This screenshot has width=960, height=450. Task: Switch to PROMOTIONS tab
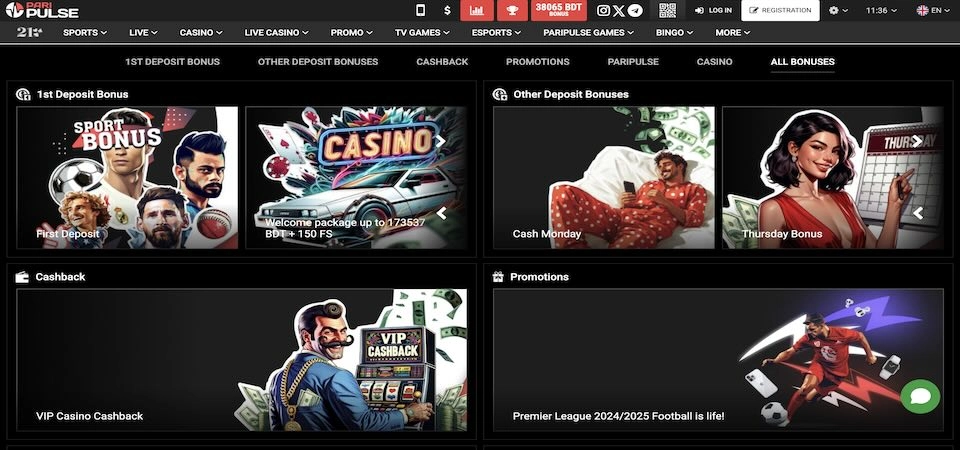[538, 62]
